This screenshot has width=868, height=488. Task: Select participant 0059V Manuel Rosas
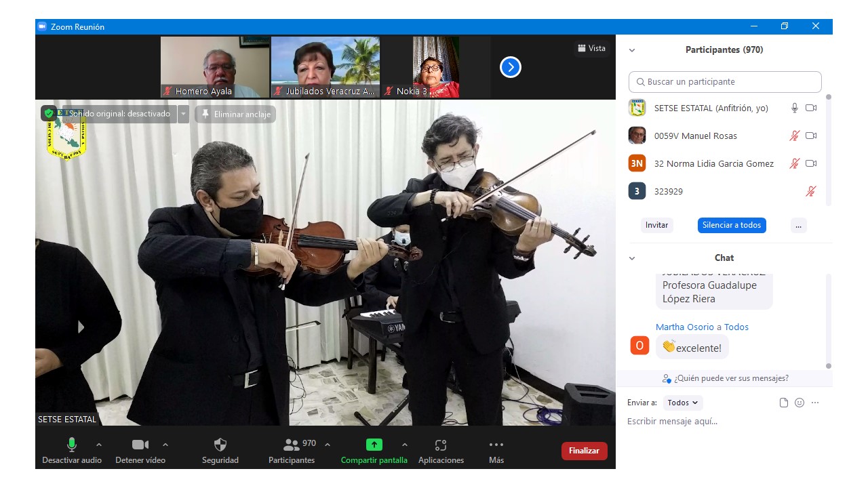click(x=724, y=136)
